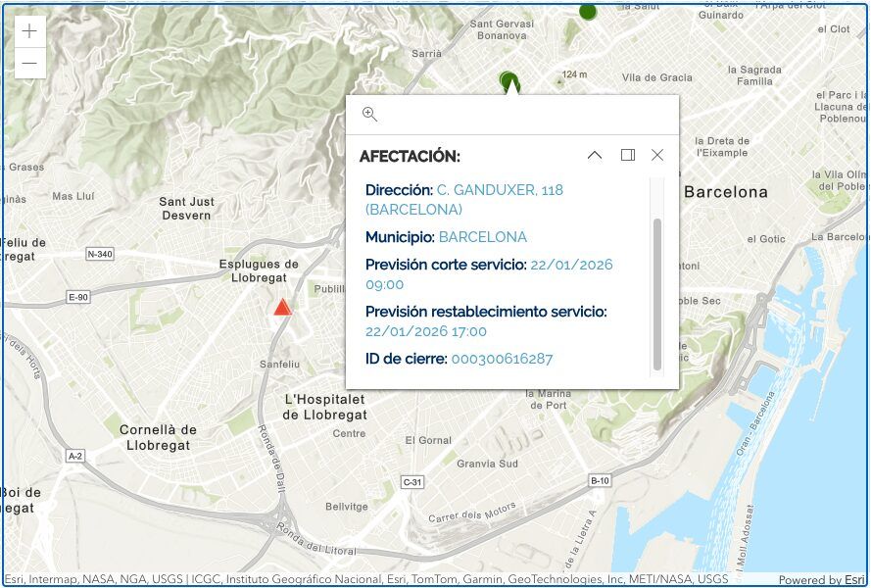The image size is (871, 588).
Task: Select the green circle marker at top edge
Action: (x=588, y=11)
